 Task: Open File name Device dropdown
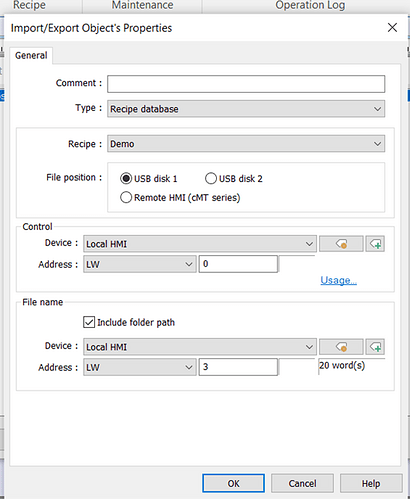pyautogui.click(x=200, y=347)
